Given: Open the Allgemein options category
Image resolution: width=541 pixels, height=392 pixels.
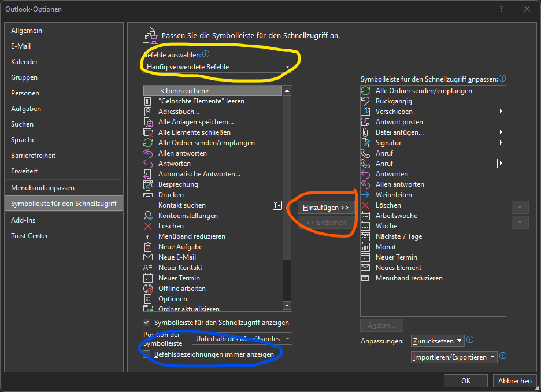Looking at the screenshot, I should [64, 31].
